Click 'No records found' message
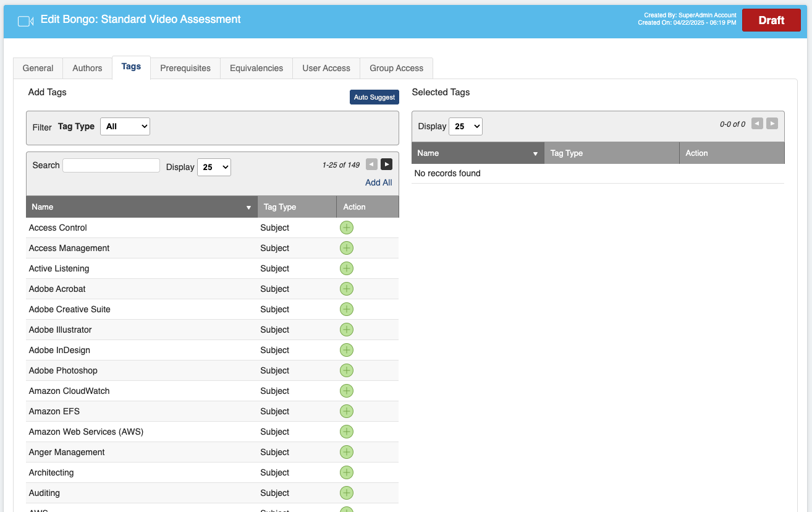Image resolution: width=812 pixels, height=512 pixels. click(x=447, y=173)
